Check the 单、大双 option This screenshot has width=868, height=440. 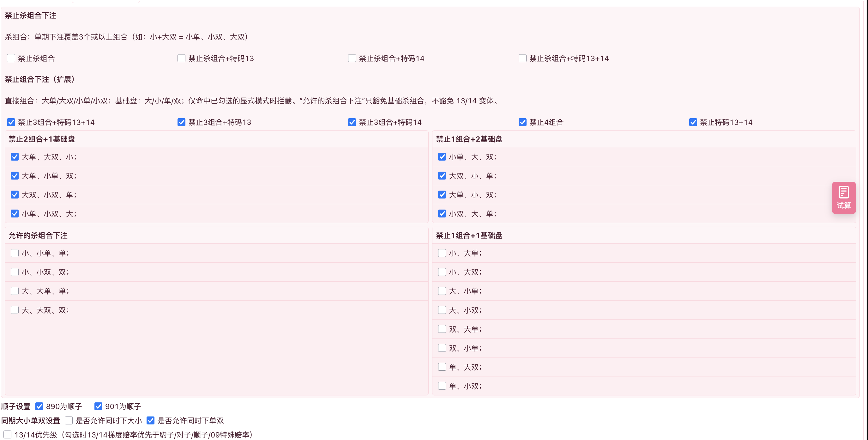[x=442, y=367]
